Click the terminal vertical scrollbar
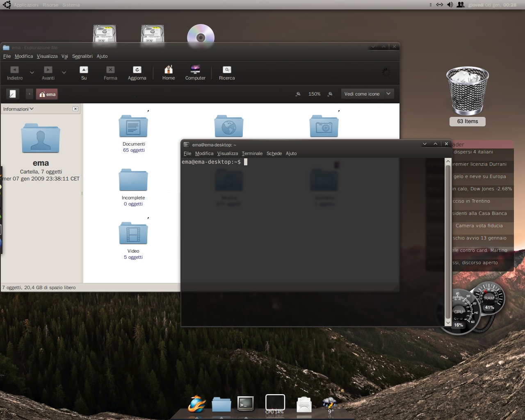Image resolution: width=525 pixels, height=420 pixels. tap(448, 242)
